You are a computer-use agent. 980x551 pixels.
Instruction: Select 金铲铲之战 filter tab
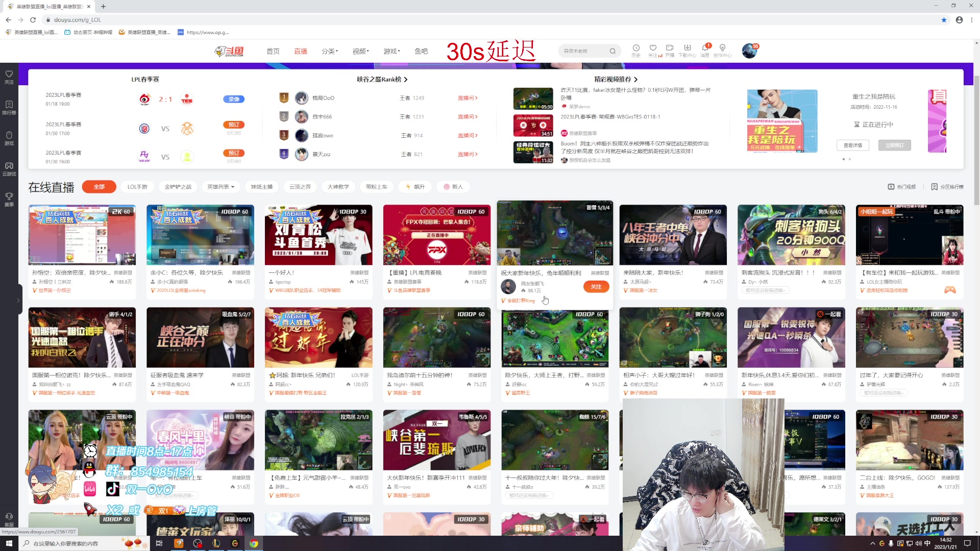coord(178,187)
